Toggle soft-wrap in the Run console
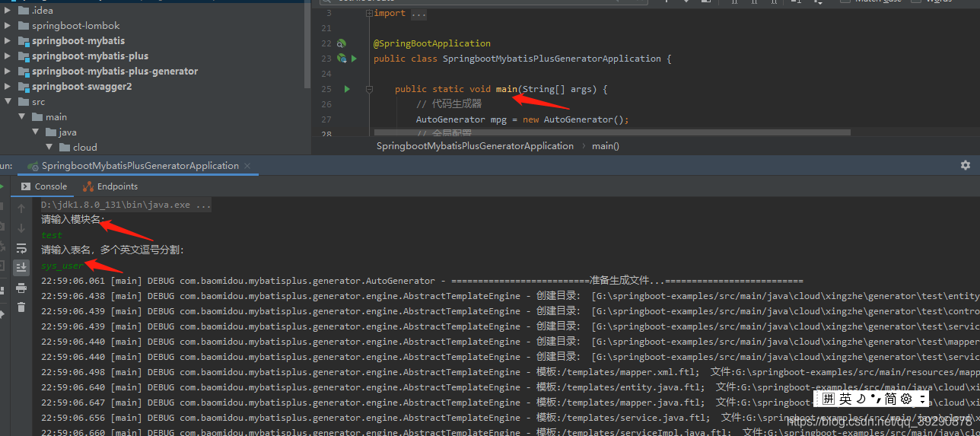The image size is (980, 436). (x=21, y=248)
